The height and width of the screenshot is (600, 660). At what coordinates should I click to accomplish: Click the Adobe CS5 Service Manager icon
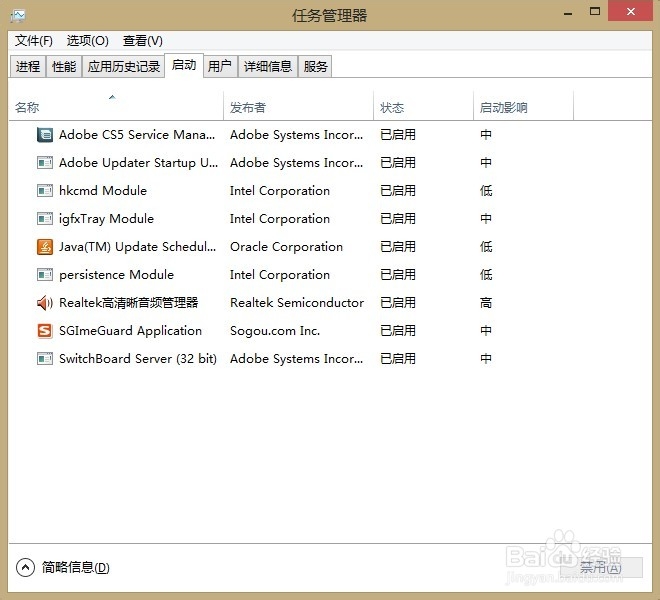pos(45,135)
